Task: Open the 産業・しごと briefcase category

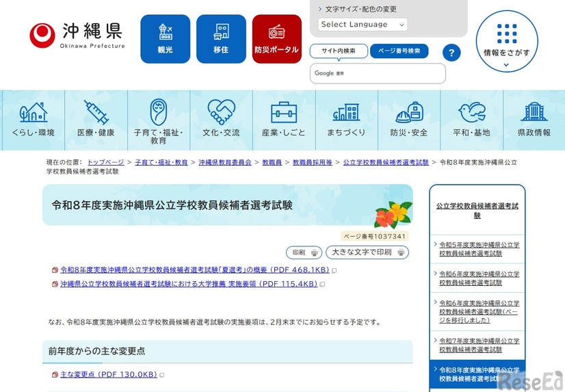Action: pos(284,120)
